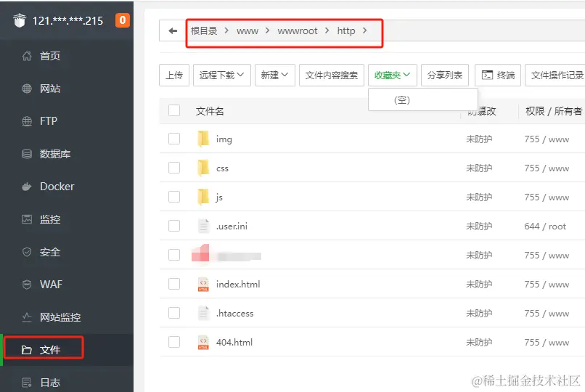The width and height of the screenshot is (585, 392).
Task: Click the Docker whale icon
Action: pos(27,187)
